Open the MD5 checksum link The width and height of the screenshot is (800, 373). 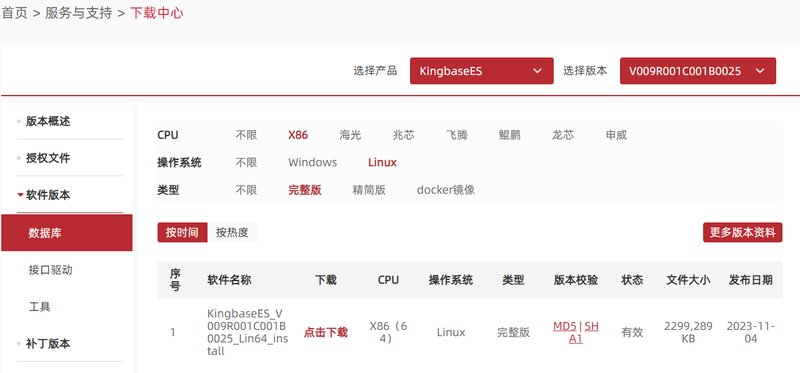click(565, 326)
